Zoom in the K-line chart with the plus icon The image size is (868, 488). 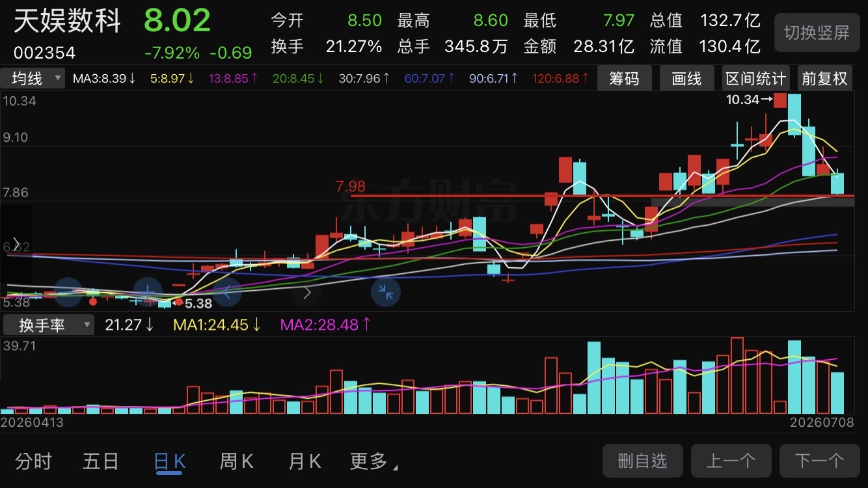click(148, 293)
